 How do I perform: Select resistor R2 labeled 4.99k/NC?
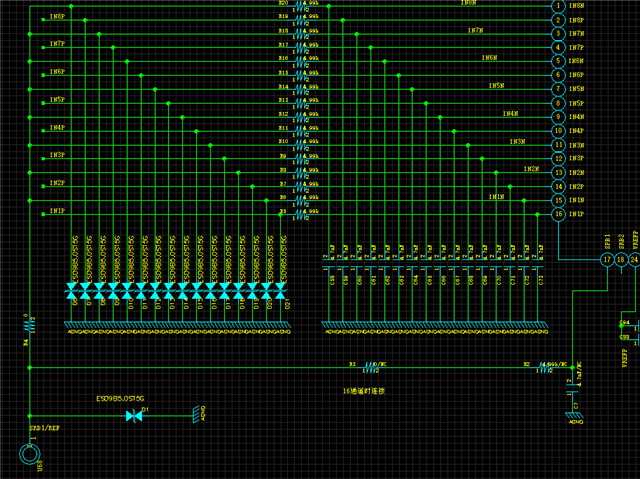pyautogui.click(x=544, y=368)
